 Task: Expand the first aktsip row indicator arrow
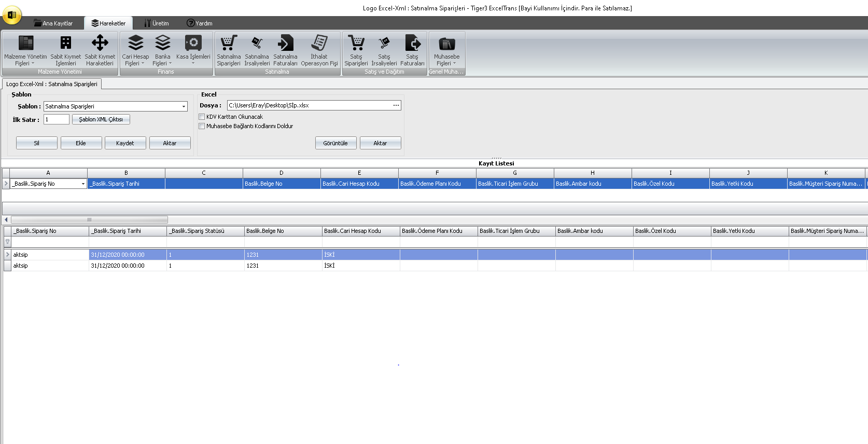[7, 255]
